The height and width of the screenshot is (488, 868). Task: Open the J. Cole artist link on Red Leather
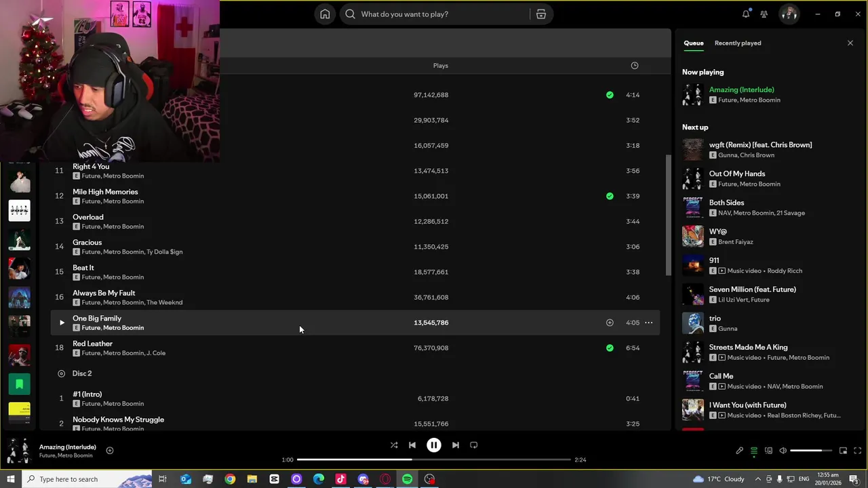pyautogui.click(x=156, y=353)
